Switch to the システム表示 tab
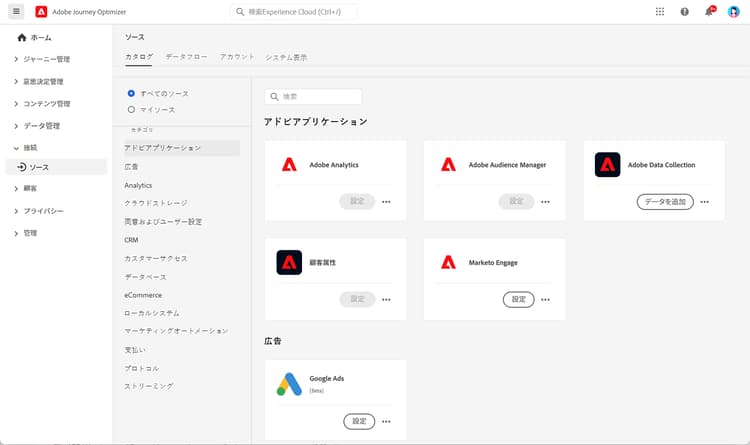The width and height of the screenshot is (750, 445). (286, 57)
